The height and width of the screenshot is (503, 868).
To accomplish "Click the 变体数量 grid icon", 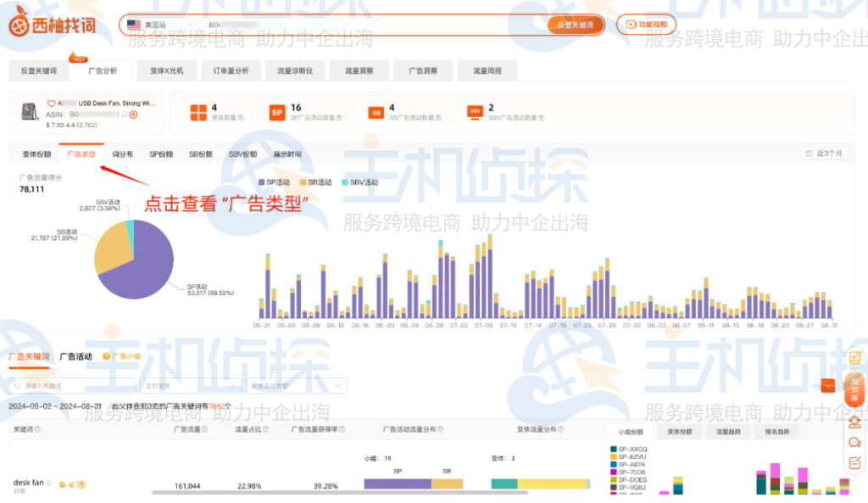I will (x=198, y=112).
